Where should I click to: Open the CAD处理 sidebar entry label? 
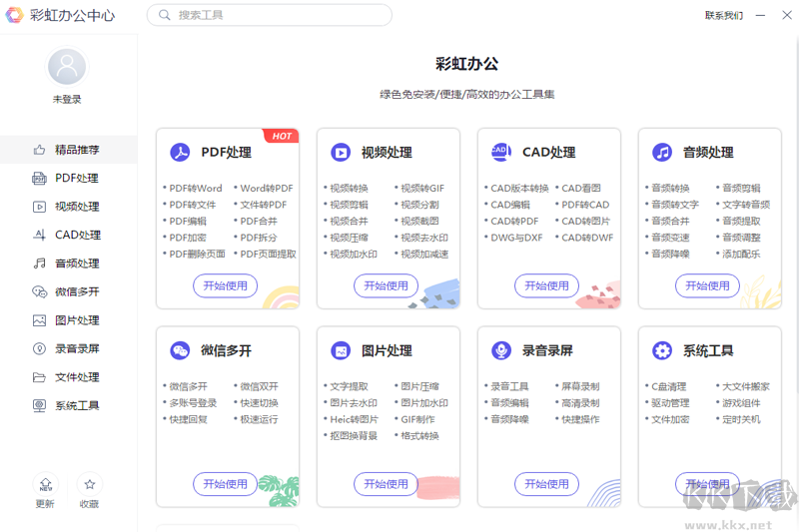pos(78,235)
